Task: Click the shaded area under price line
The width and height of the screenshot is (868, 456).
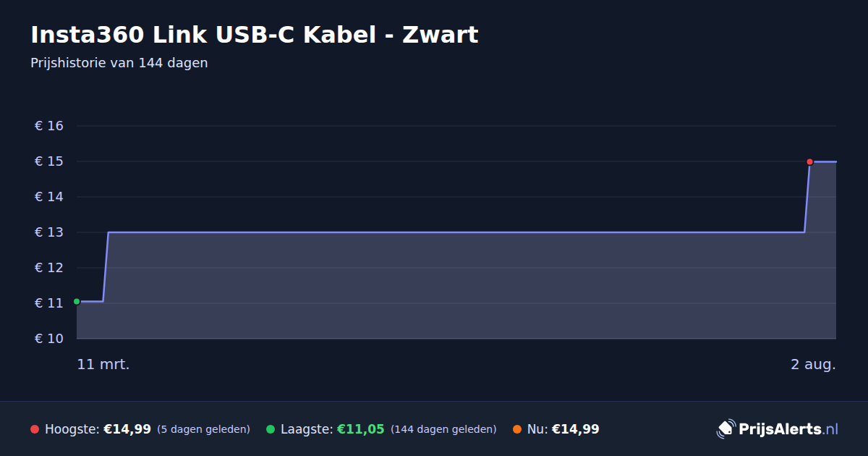Action: click(456, 286)
